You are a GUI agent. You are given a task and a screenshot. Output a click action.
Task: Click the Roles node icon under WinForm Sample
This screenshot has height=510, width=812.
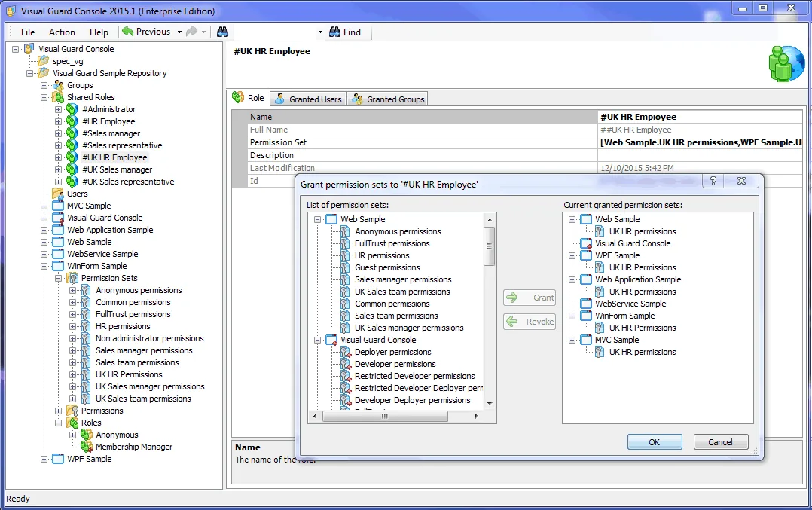pyautogui.click(x=73, y=423)
